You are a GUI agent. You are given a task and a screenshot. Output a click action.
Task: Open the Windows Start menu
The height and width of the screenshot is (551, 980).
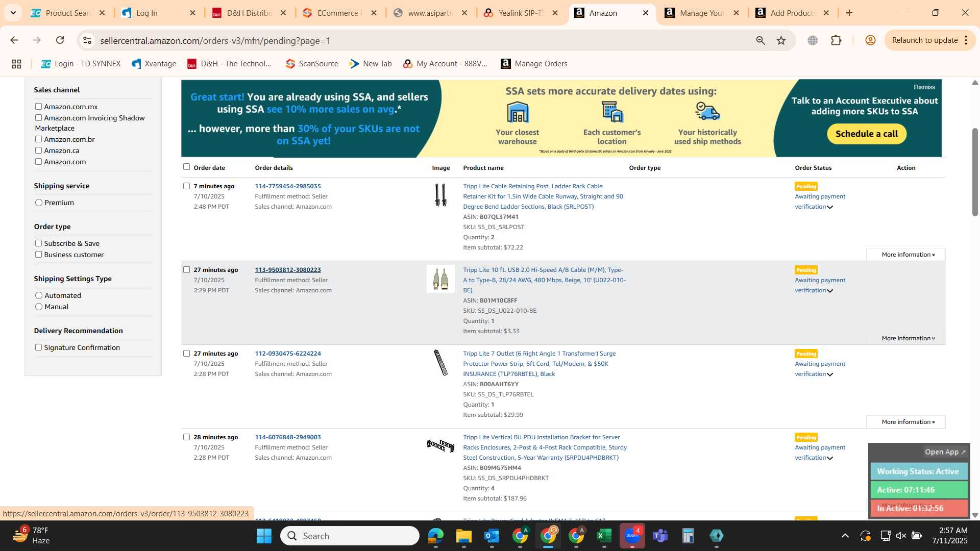point(264,536)
